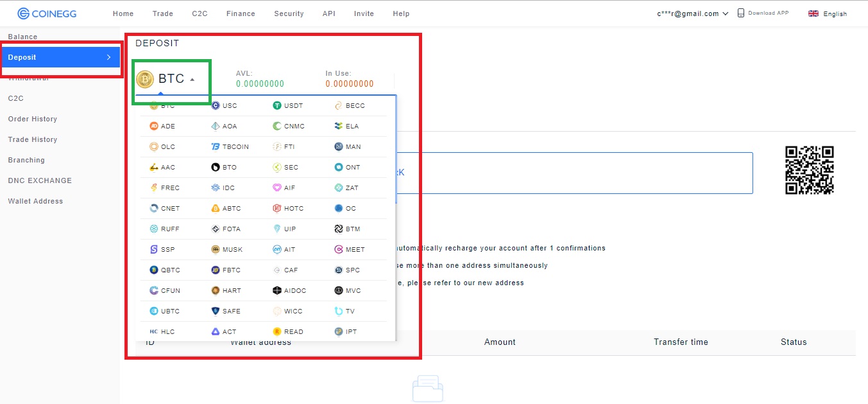Screen dimensions: 868x404
Task: Open the English language selector
Action: tap(828, 13)
